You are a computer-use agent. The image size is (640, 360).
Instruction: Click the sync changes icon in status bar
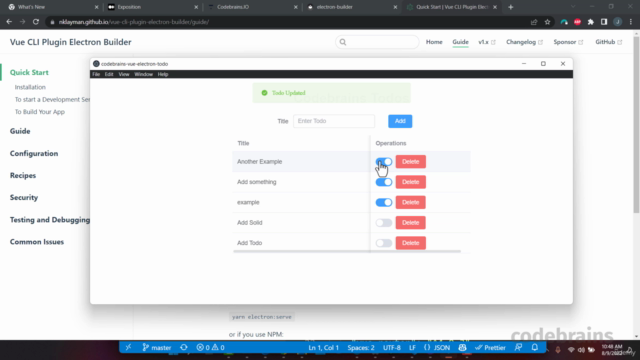[x=184, y=347]
